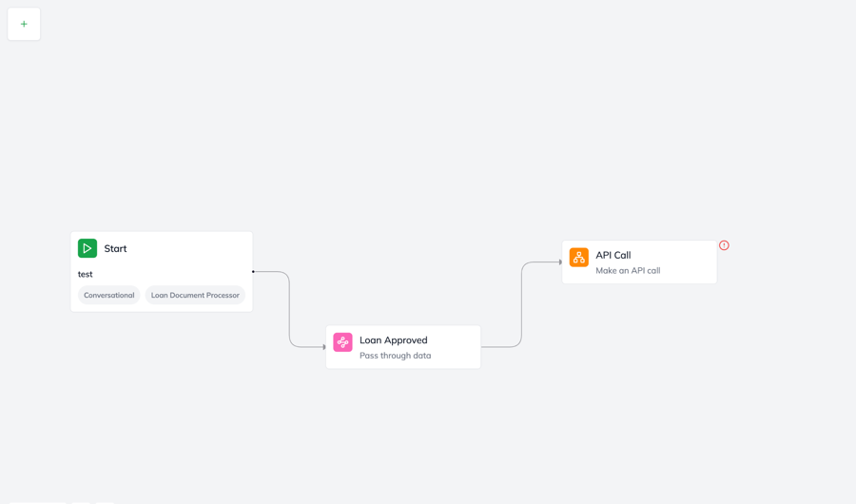Click the green Start play icon
This screenshot has height=504, width=856.
88,248
